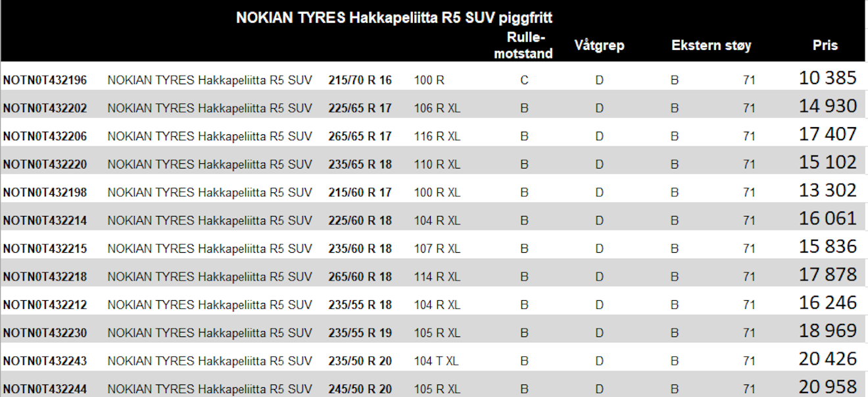Click load index 104 R XL in row NOTN0T432214

(437, 221)
